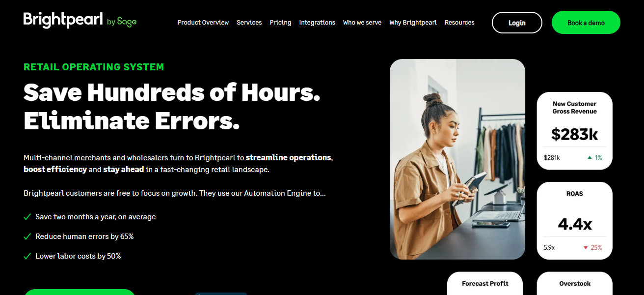Click the green up-arrow in the Gross Revenue card
The height and width of the screenshot is (295, 644).
[x=589, y=158]
